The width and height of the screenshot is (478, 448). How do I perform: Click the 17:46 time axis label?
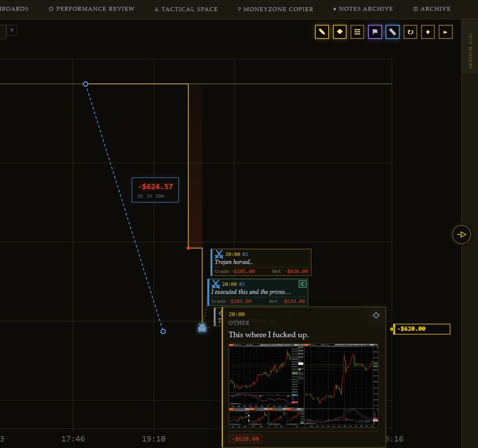pyautogui.click(x=73, y=439)
